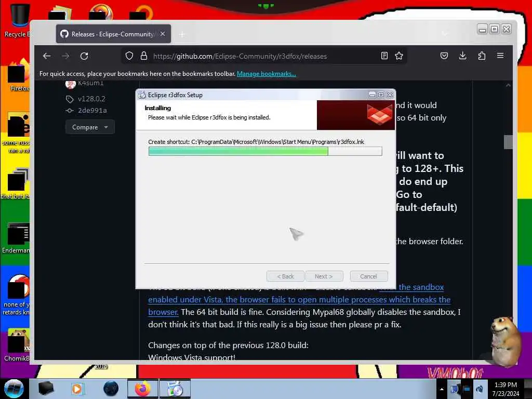This screenshot has width=532, height=399.
Task: Cancel the r3dfox installation
Action: pyautogui.click(x=368, y=276)
